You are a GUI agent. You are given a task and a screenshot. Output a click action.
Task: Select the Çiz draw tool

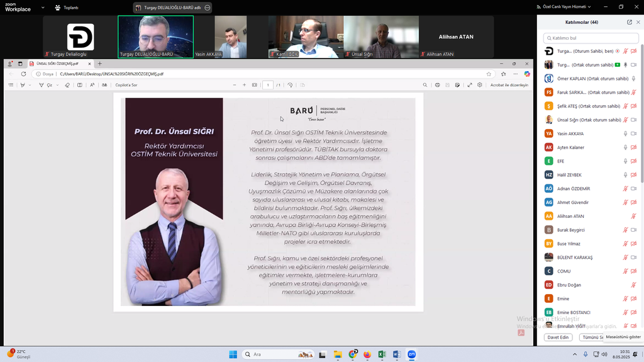coord(45,85)
